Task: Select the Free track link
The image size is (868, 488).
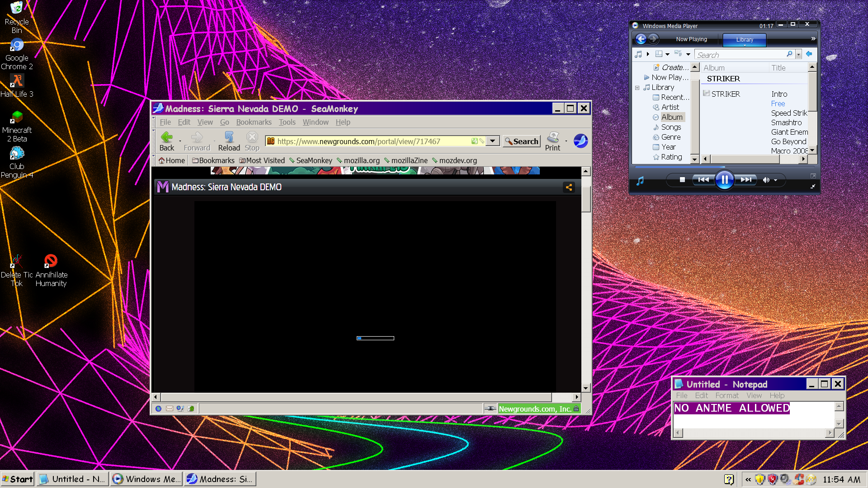Action: pos(778,103)
